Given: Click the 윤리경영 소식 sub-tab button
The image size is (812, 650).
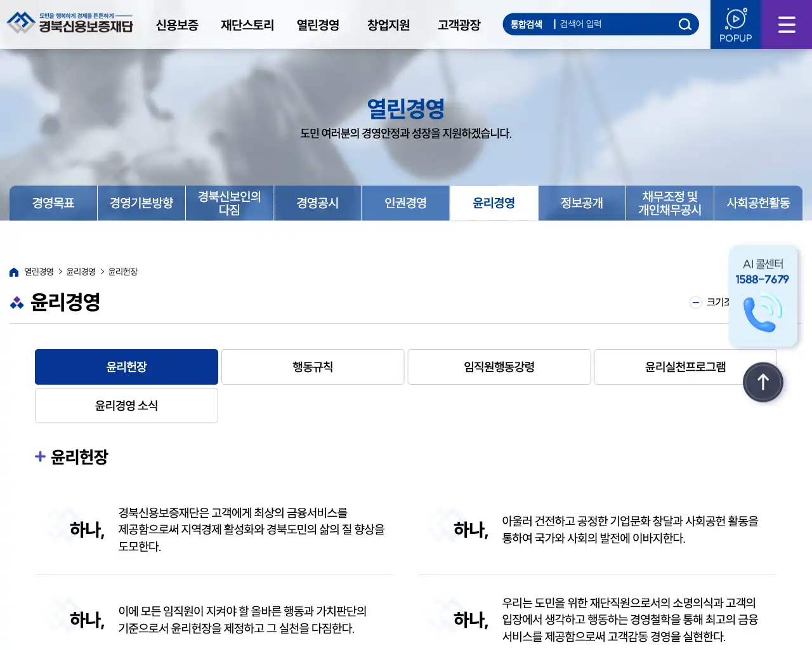Looking at the screenshot, I should tap(126, 406).
